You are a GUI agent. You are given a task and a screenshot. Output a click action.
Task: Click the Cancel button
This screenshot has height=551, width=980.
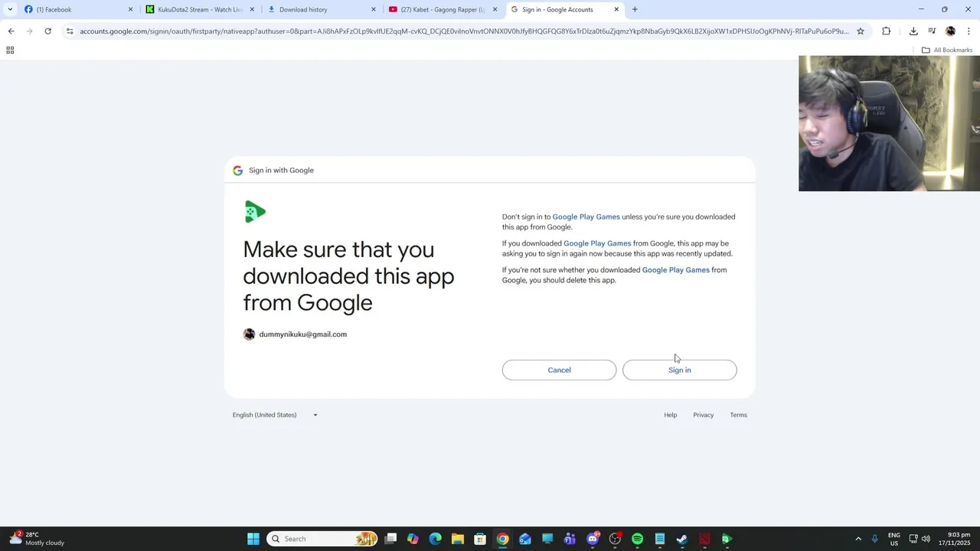pos(559,370)
